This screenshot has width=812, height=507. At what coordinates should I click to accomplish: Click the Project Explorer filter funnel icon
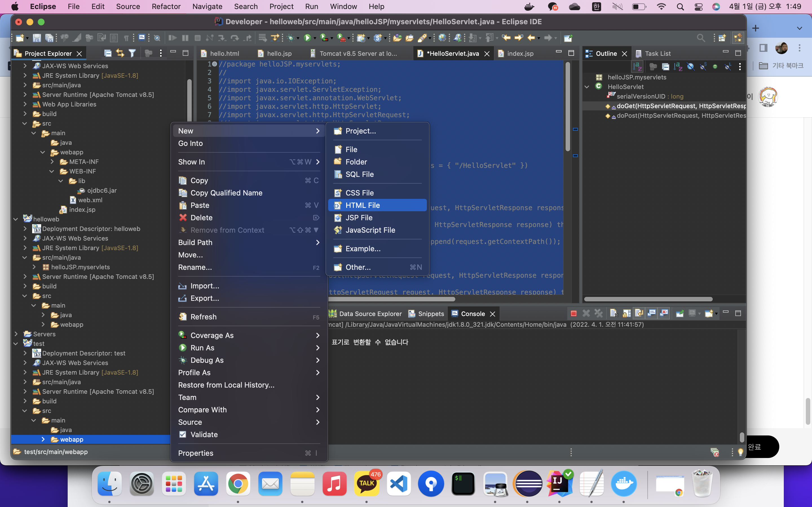click(132, 53)
